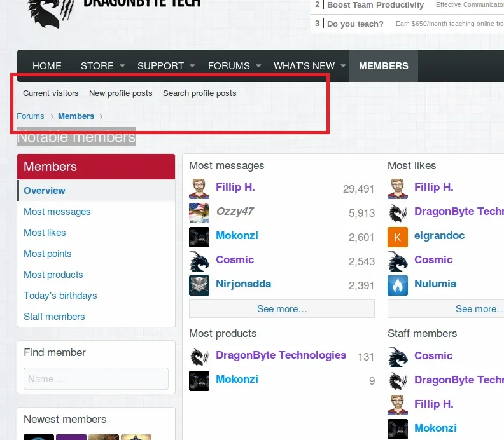Open elgrandoc profile name link
Screen dimensions: 504x440
tap(439, 235)
